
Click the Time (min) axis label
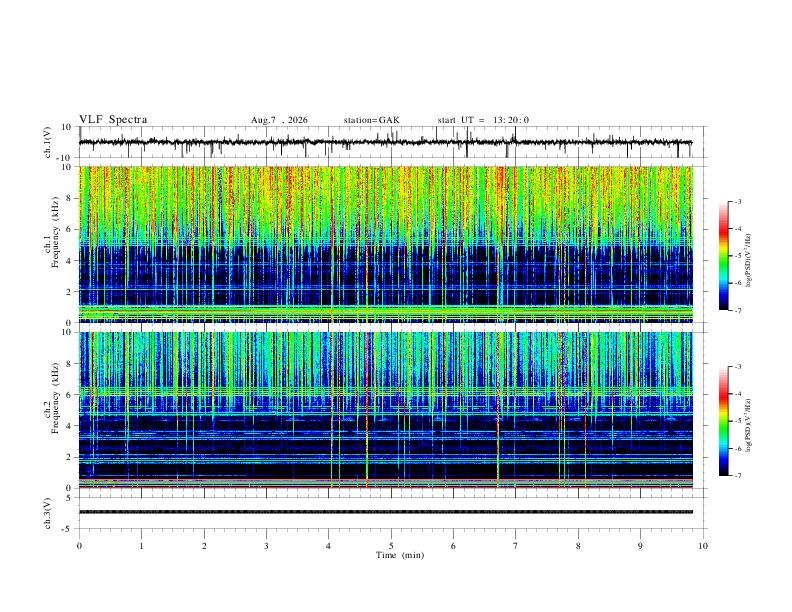point(400,555)
